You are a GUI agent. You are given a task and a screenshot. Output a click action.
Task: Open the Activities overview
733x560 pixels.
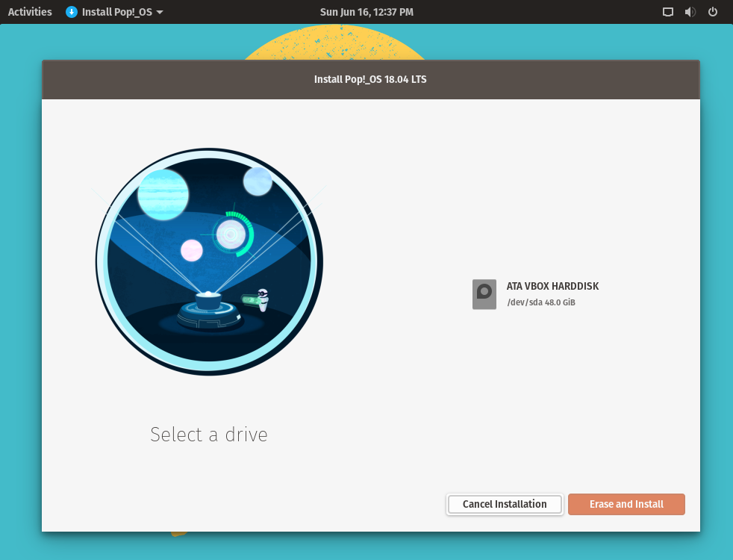point(30,12)
